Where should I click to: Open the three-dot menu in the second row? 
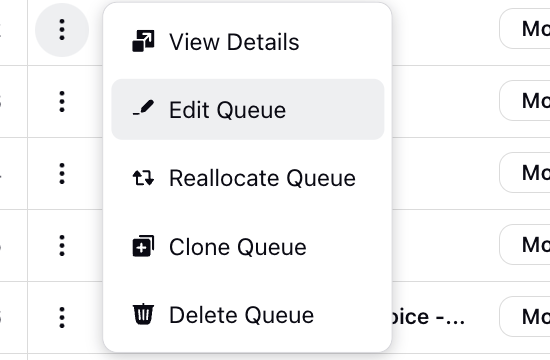[62, 102]
